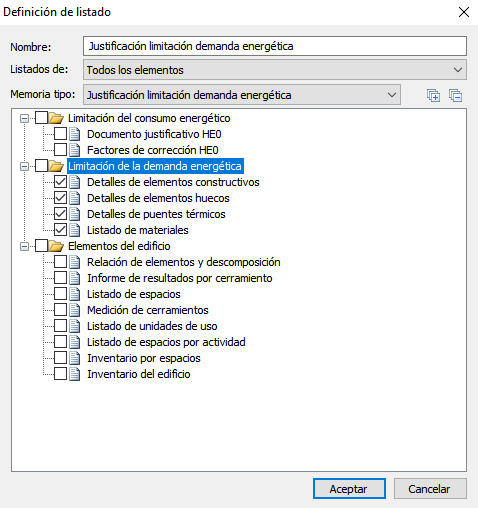The image size is (478, 508).
Task: Collapse the Elementos del edificio node
Action: click(x=24, y=246)
